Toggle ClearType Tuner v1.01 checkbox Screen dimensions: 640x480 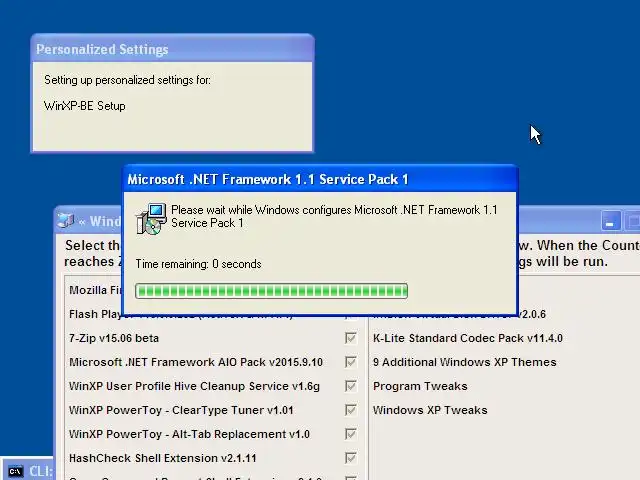click(351, 410)
